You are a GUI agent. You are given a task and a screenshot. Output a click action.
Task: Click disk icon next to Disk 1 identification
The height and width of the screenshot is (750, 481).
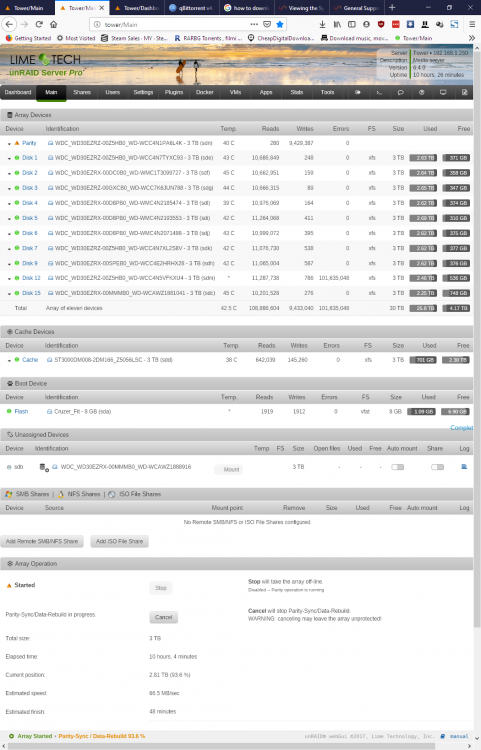(50, 157)
